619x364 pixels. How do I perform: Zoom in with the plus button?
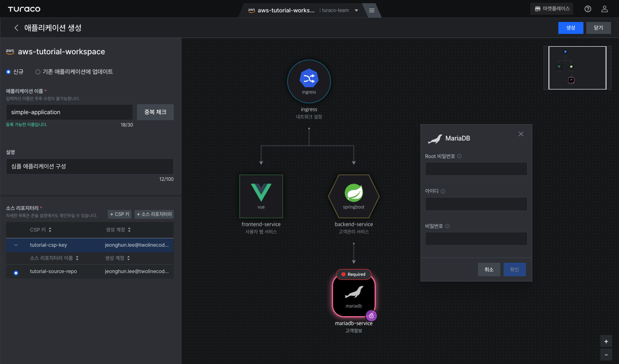click(x=606, y=341)
